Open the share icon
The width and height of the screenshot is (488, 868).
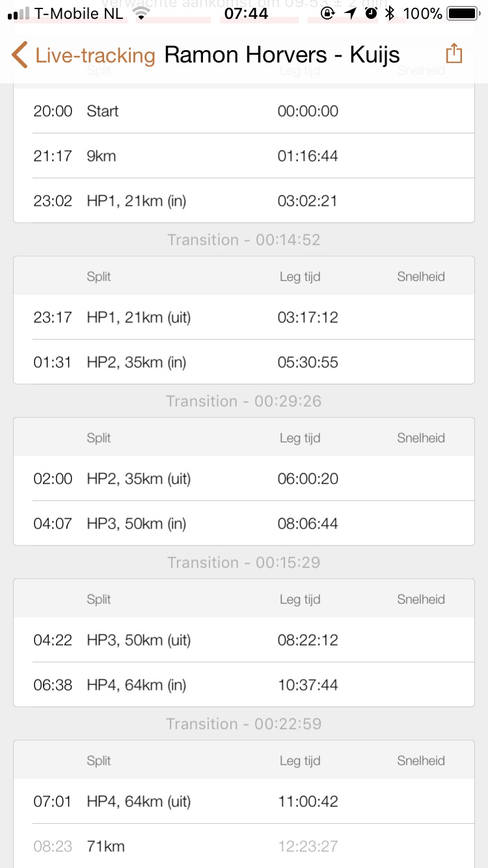tap(454, 54)
